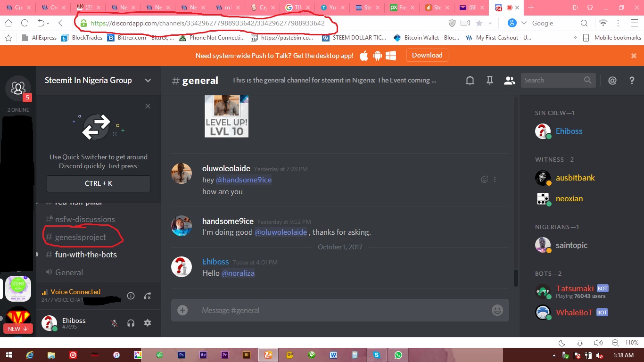The image size is (644, 362).
Task: Open the Steemit In Nigeria Group server dropdown
Action: pos(148,80)
